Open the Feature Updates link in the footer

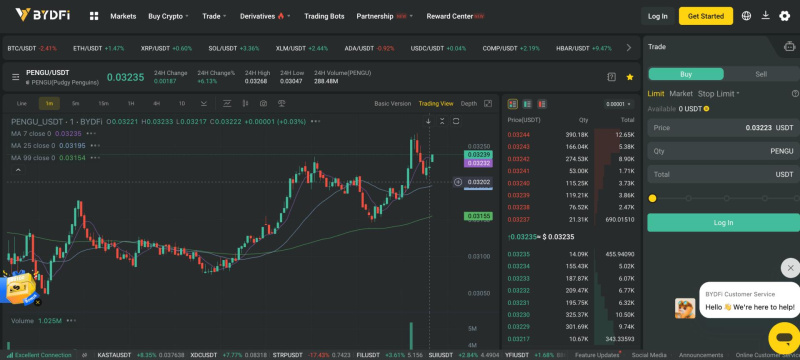pos(596,355)
